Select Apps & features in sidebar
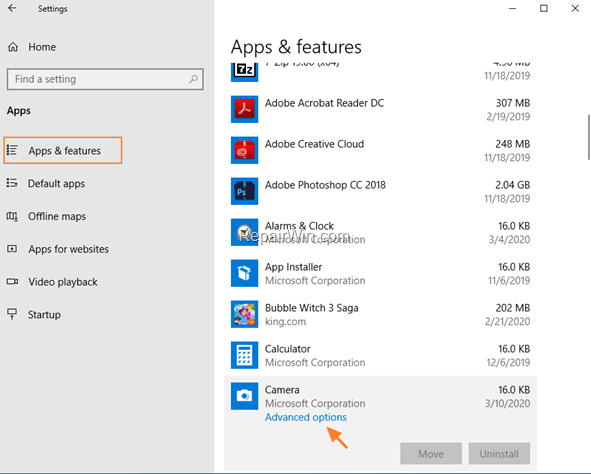591x474 pixels. (63, 150)
